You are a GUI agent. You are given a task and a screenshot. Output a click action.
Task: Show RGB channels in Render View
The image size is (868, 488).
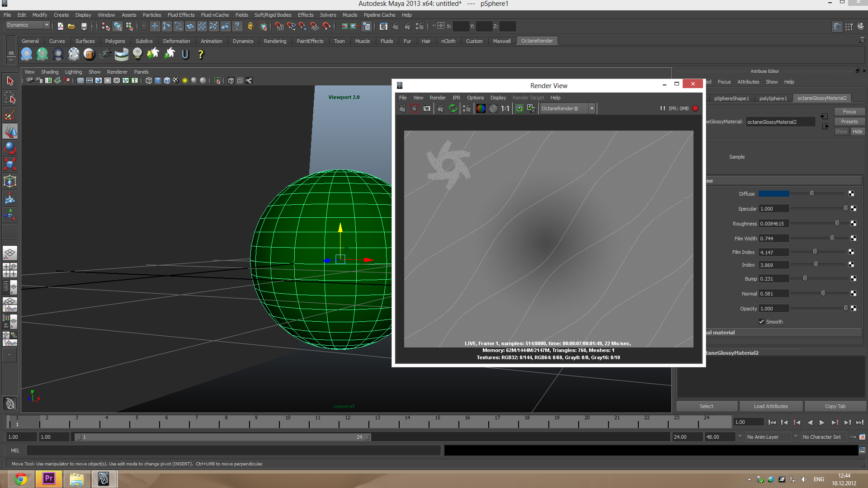[x=481, y=108]
